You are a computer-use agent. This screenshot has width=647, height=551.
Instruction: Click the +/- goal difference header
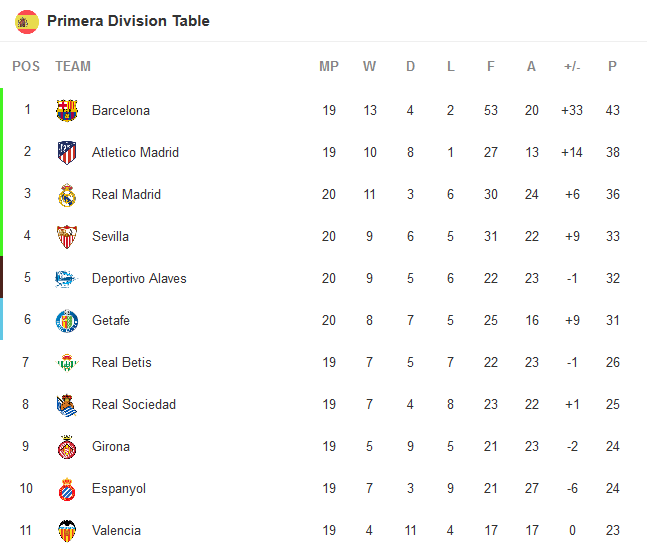coord(572,66)
